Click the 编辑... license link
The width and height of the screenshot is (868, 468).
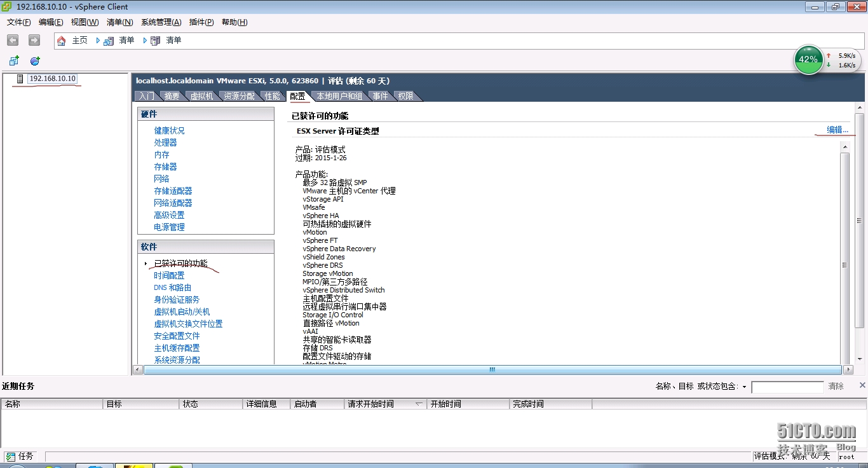point(837,130)
